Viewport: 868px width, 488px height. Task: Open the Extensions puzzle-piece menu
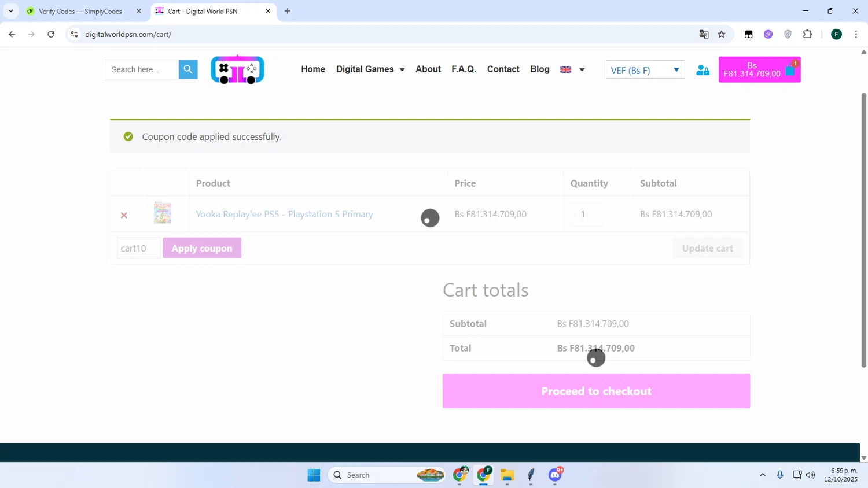(807, 34)
